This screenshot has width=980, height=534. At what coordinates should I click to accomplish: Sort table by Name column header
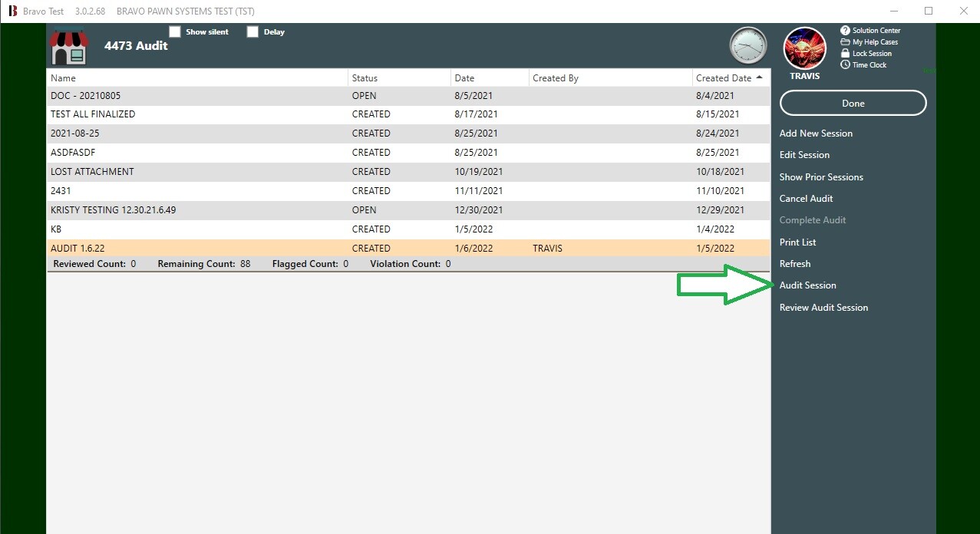197,78
